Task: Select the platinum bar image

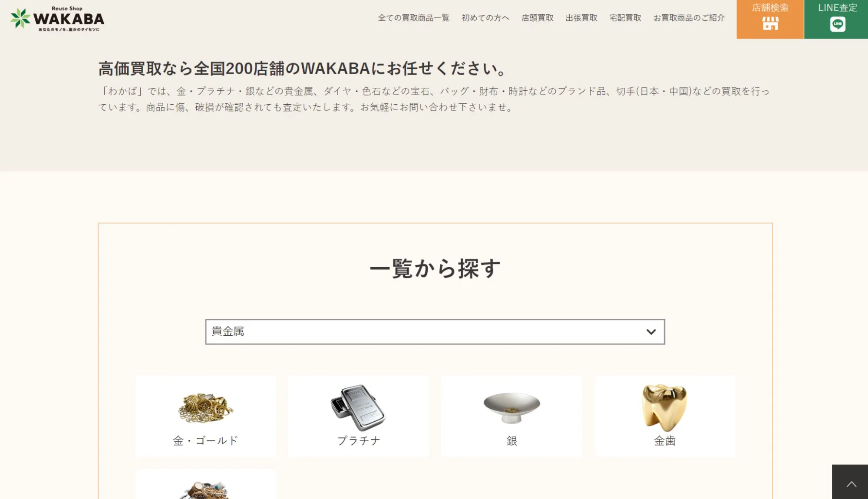Action: [x=358, y=407]
